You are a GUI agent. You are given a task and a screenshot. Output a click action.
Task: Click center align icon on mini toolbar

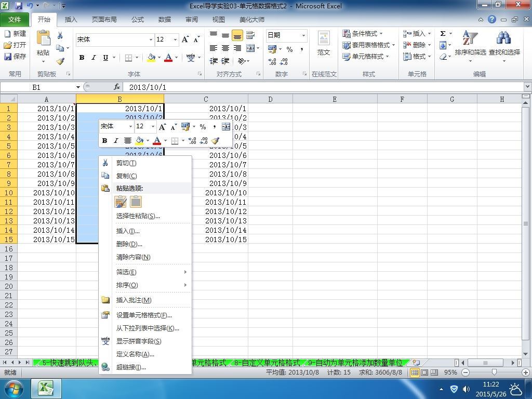[x=128, y=140]
